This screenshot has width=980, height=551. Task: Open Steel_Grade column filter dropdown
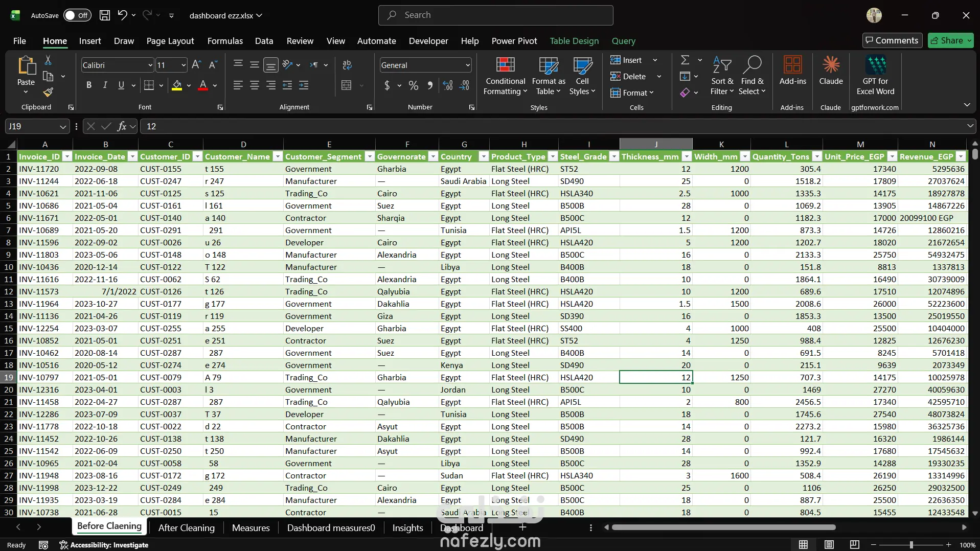[614, 156]
